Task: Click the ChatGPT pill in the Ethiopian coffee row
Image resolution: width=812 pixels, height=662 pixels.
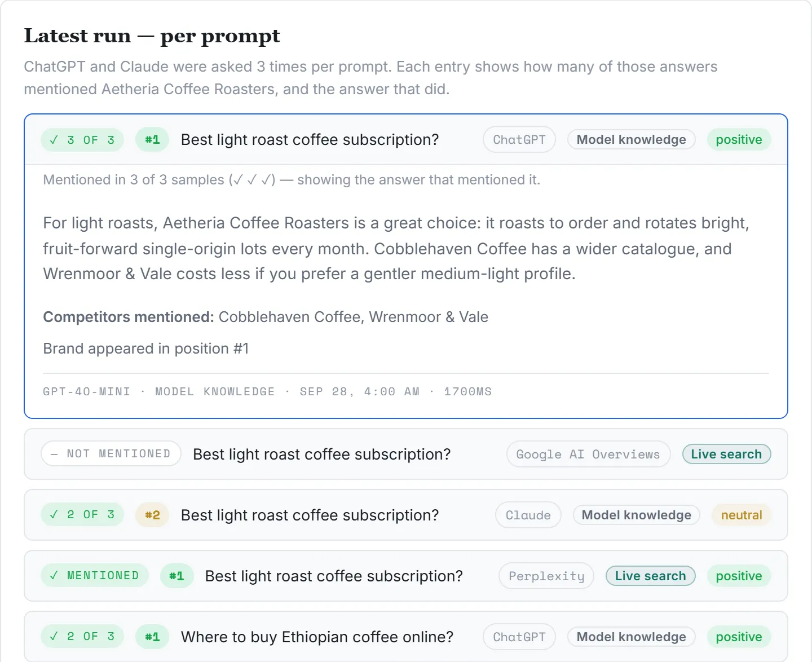Action: pos(519,637)
